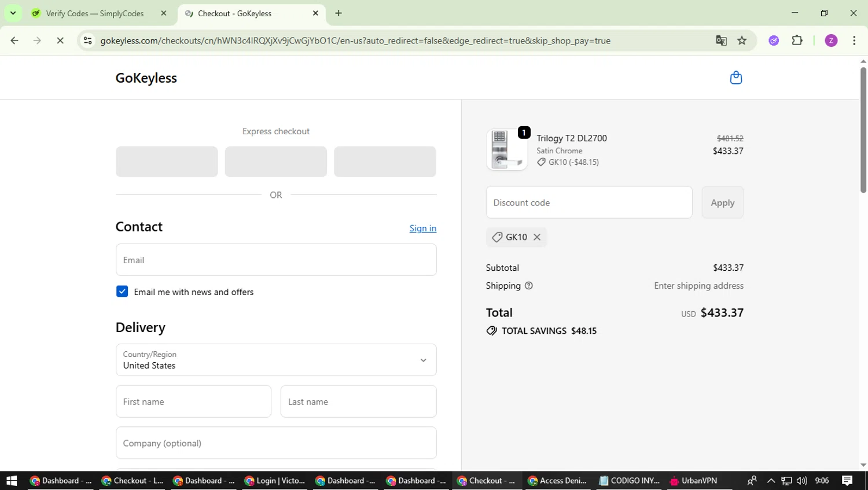The height and width of the screenshot is (490, 868).
Task: Click the address bar URL
Action: (x=355, y=40)
